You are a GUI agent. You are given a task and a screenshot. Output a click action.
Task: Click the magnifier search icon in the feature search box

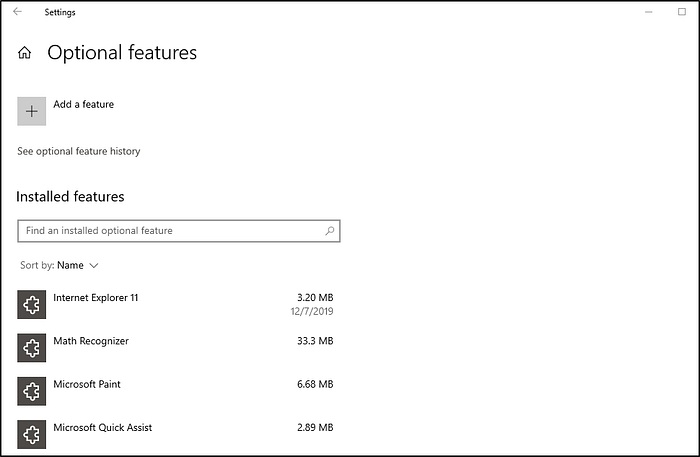(x=329, y=231)
